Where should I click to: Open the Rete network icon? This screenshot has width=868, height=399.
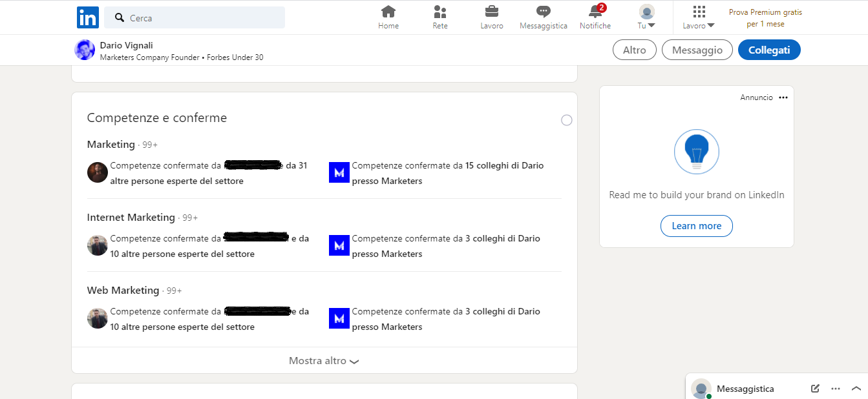[440, 12]
